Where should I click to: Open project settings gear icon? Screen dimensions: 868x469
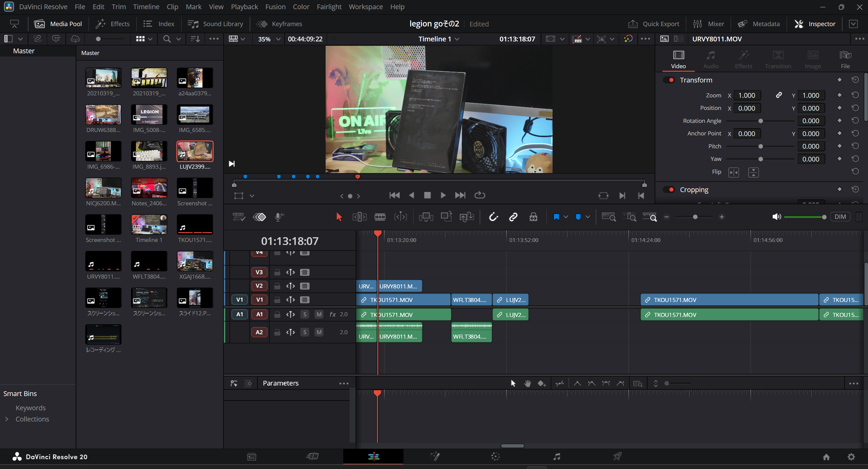[851, 457]
